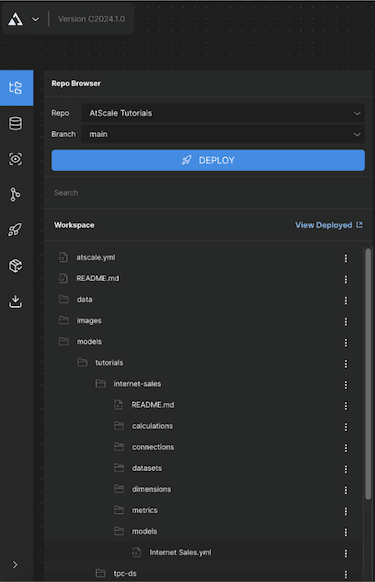375x582 pixels.
Task: Open options menu for metrics folder
Action: pyautogui.click(x=346, y=511)
